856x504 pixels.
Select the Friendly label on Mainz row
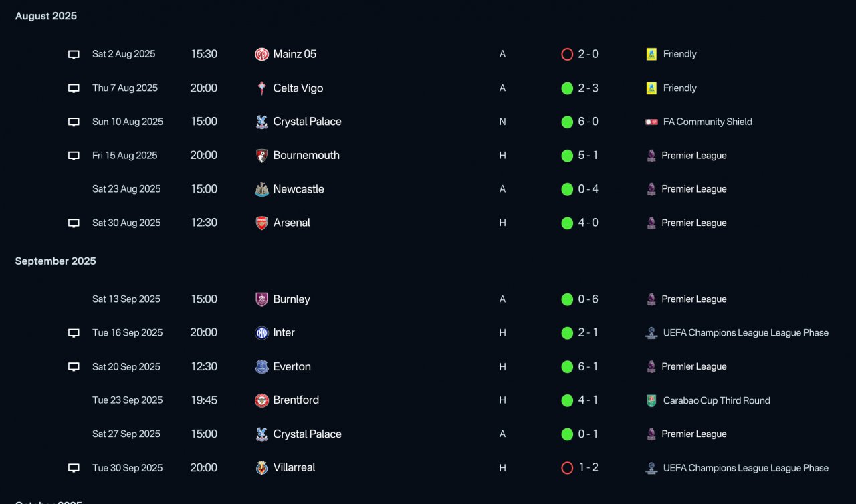(679, 54)
